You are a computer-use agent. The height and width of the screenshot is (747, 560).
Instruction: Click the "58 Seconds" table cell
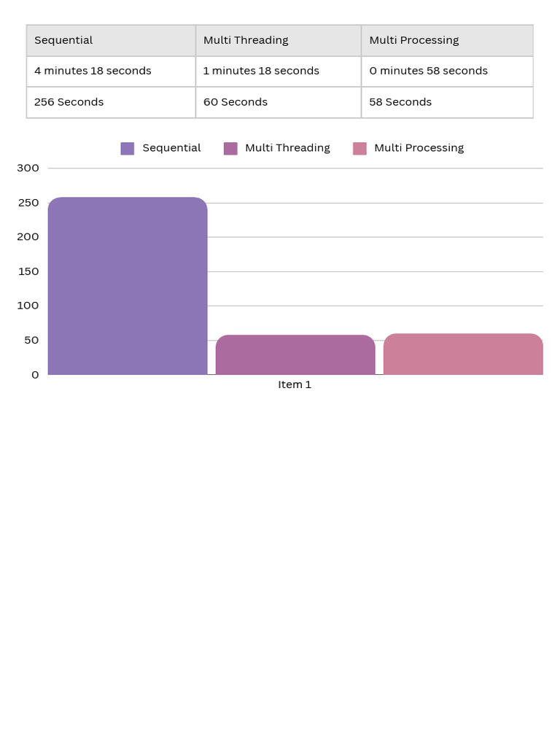tap(447, 102)
